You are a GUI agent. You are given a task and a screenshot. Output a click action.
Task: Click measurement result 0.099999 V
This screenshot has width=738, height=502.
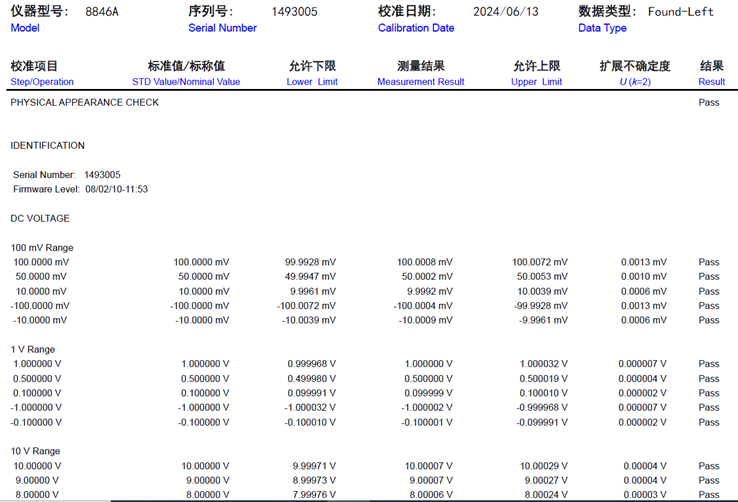click(428, 393)
